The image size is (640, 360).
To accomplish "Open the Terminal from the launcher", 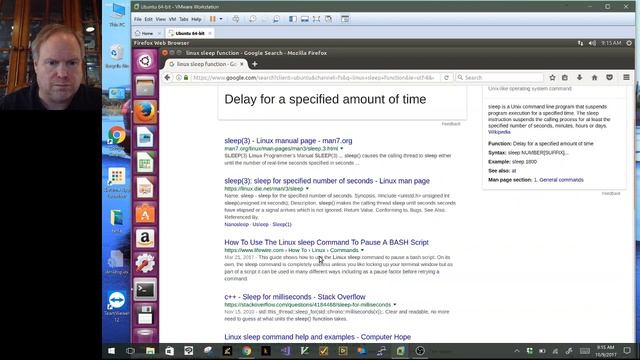I will click(x=145, y=289).
